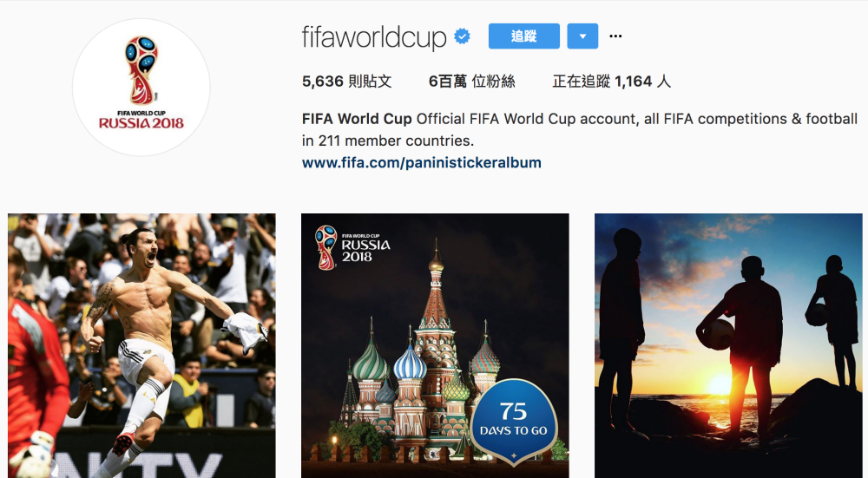Click the blue 追蹤 follow button
The image size is (868, 478).
coord(523,36)
